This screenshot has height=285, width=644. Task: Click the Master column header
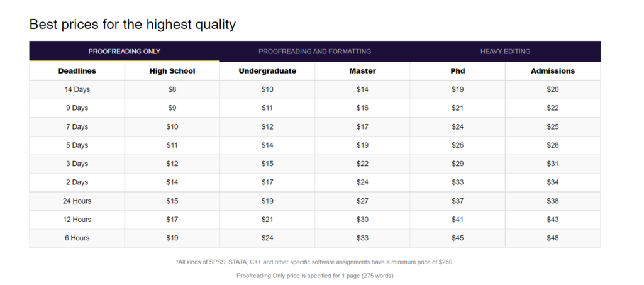click(x=363, y=71)
